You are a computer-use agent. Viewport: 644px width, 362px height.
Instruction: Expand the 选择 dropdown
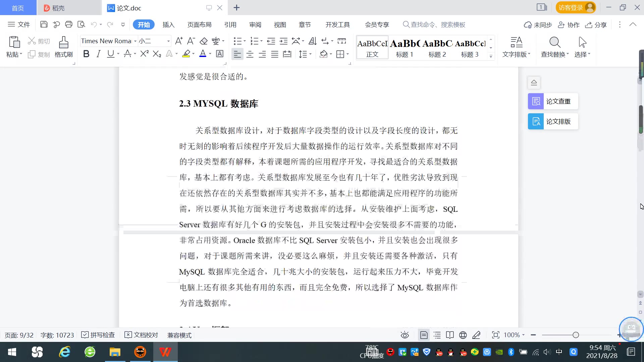pos(589,54)
